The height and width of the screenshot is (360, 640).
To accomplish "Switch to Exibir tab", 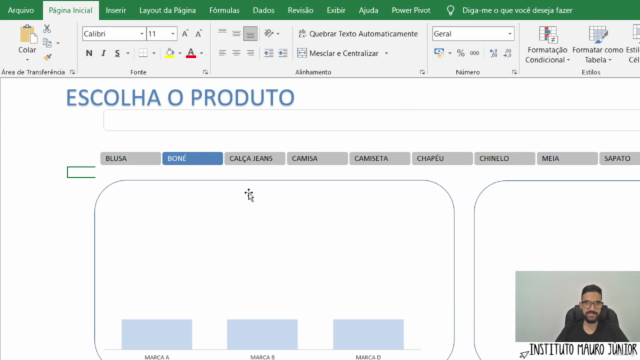I will point(336,10).
